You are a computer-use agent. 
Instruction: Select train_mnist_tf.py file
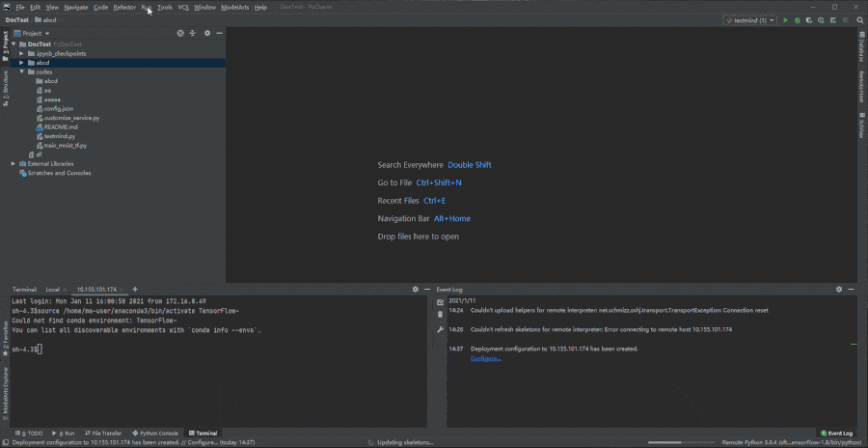pos(62,145)
